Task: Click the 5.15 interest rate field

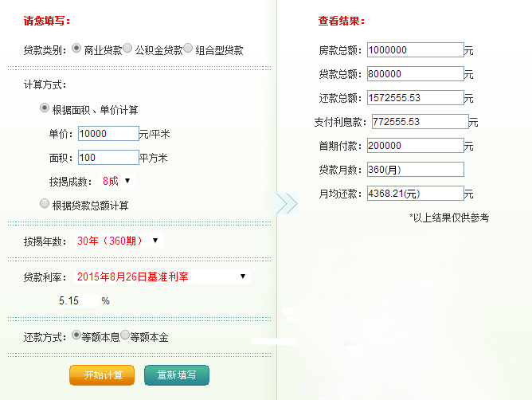Action: (x=77, y=301)
